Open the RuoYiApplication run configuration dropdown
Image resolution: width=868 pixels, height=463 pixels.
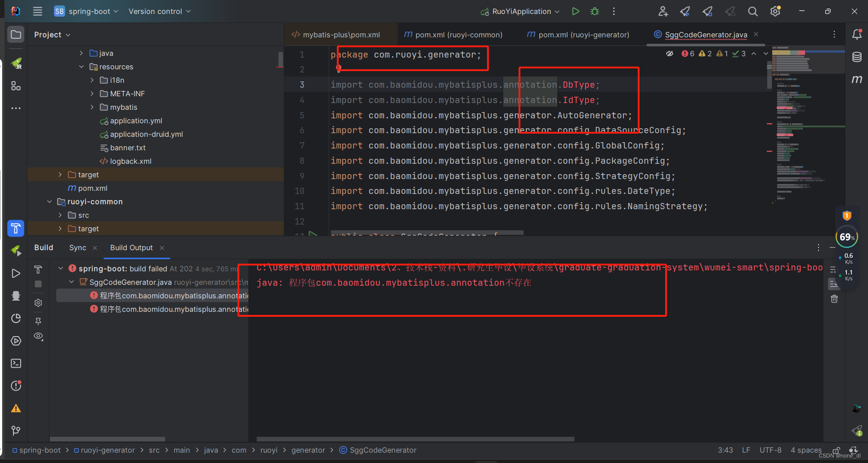(x=519, y=11)
